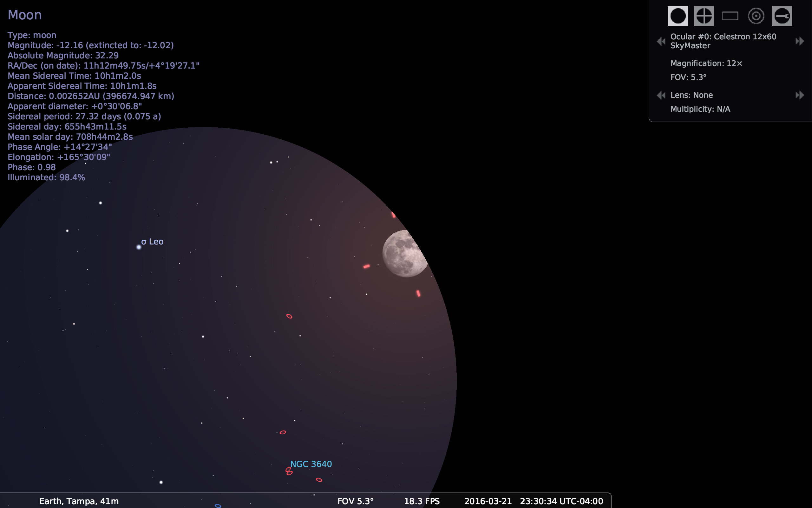Viewport: 812px width, 508px height.
Task: Click the Lens: None label
Action: click(x=691, y=95)
